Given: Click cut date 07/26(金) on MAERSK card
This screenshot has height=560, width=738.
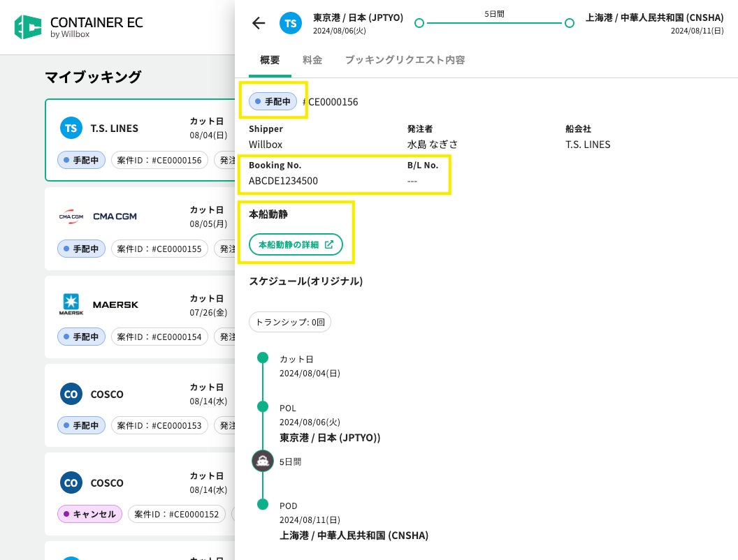Looking at the screenshot, I should (208, 313).
